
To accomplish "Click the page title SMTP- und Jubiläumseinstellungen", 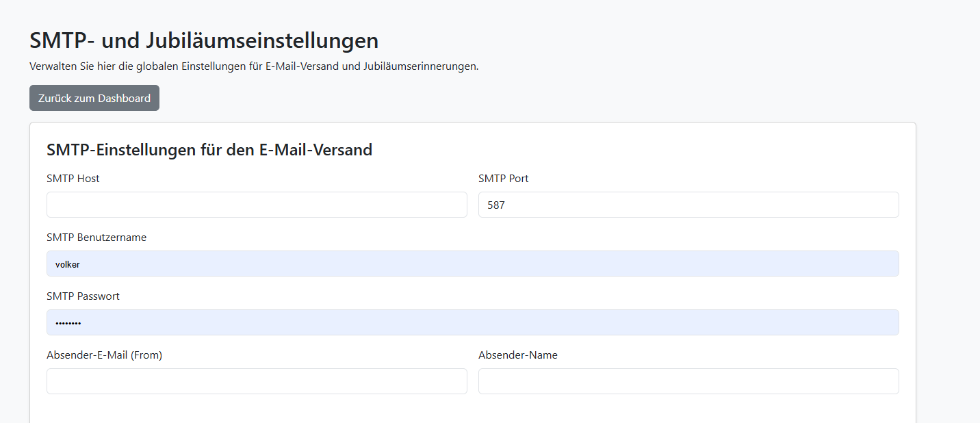I will [204, 40].
